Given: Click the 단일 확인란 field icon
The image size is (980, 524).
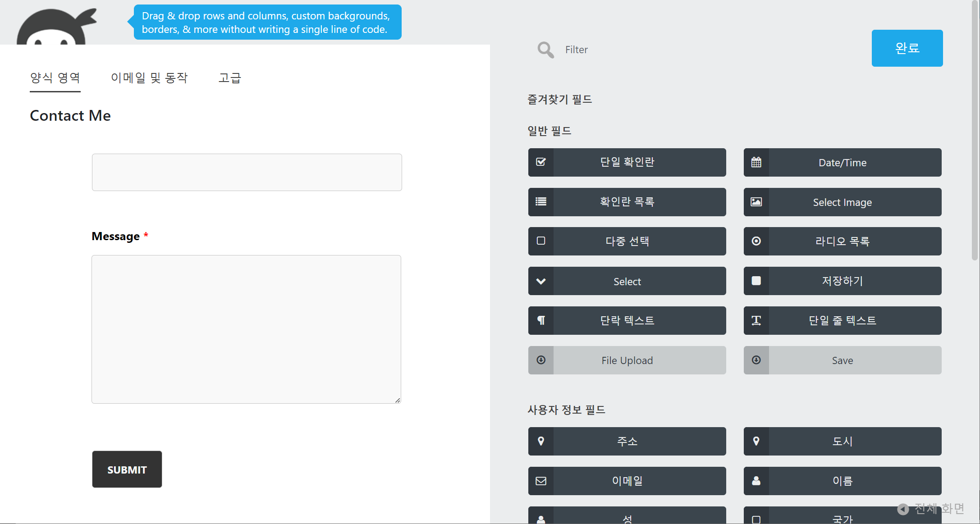Looking at the screenshot, I should 540,163.
